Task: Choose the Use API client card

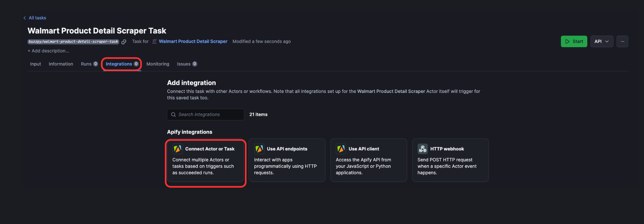Action: click(369, 160)
